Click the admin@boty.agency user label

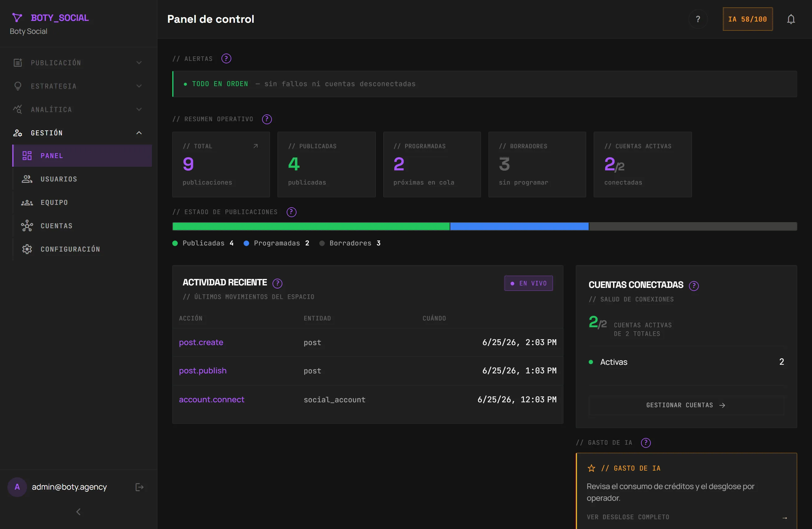point(69,487)
